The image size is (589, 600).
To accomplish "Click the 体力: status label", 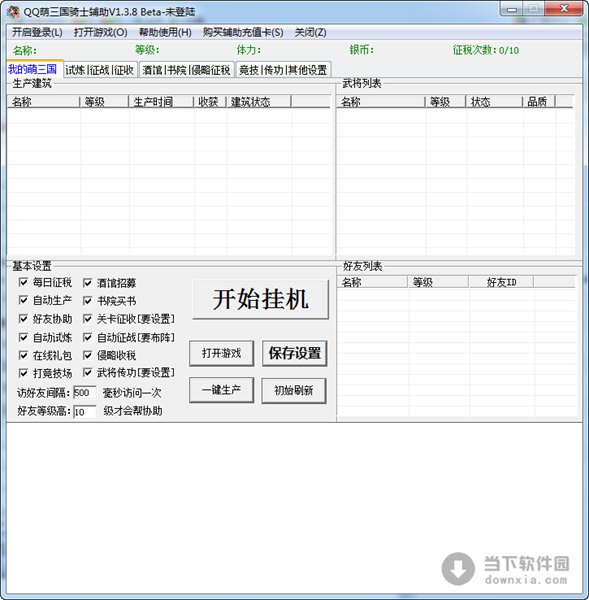I will (248, 50).
